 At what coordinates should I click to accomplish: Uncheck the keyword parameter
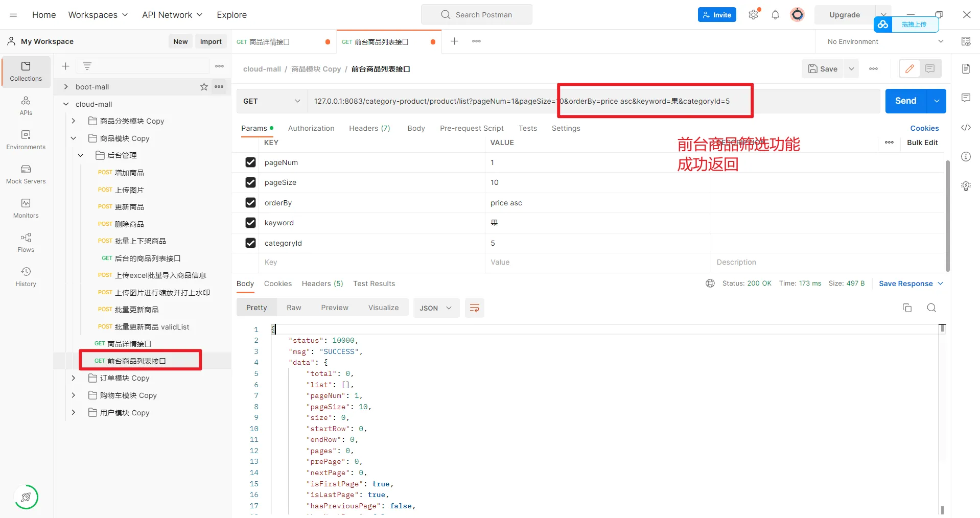(250, 223)
